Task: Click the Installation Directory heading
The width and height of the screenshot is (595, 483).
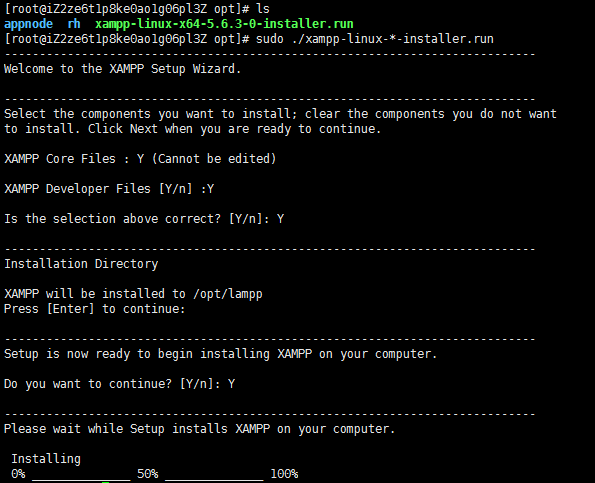Action: (x=81, y=264)
